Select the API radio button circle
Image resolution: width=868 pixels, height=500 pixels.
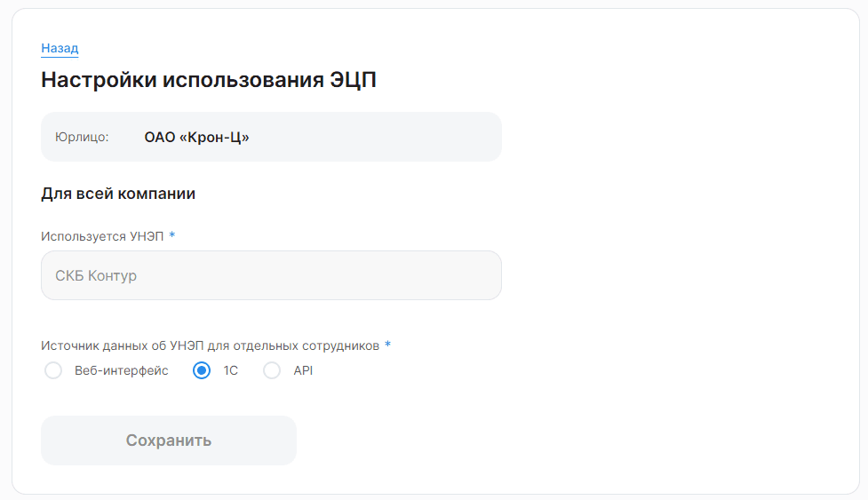[x=272, y=370]
